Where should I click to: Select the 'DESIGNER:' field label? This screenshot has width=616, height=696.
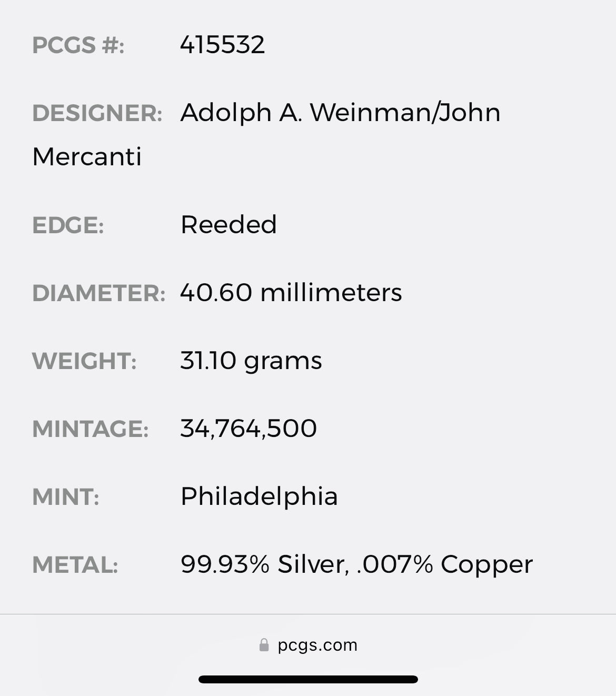(x=97, y=113)
